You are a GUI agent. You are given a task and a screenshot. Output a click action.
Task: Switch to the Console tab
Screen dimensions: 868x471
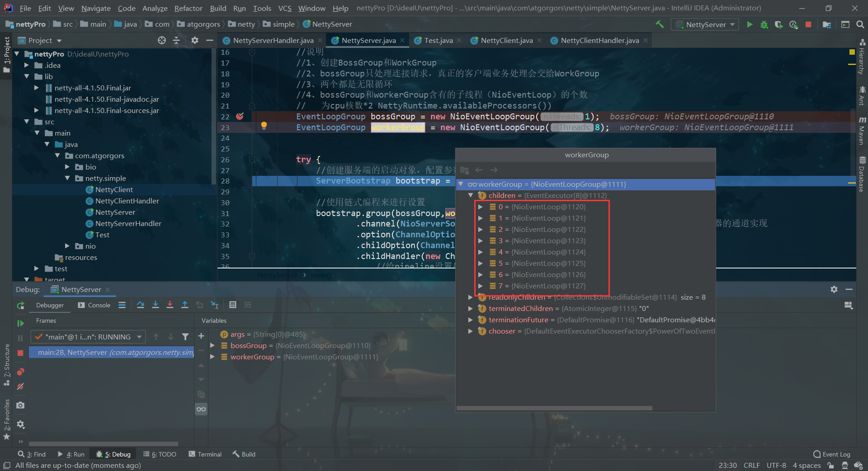pos(94,305)
